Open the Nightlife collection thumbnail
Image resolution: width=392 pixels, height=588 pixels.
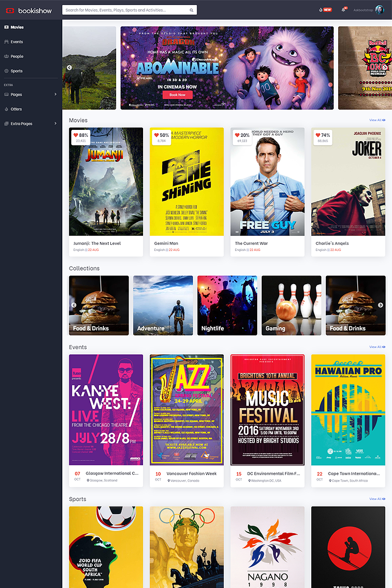coord(227,305)
